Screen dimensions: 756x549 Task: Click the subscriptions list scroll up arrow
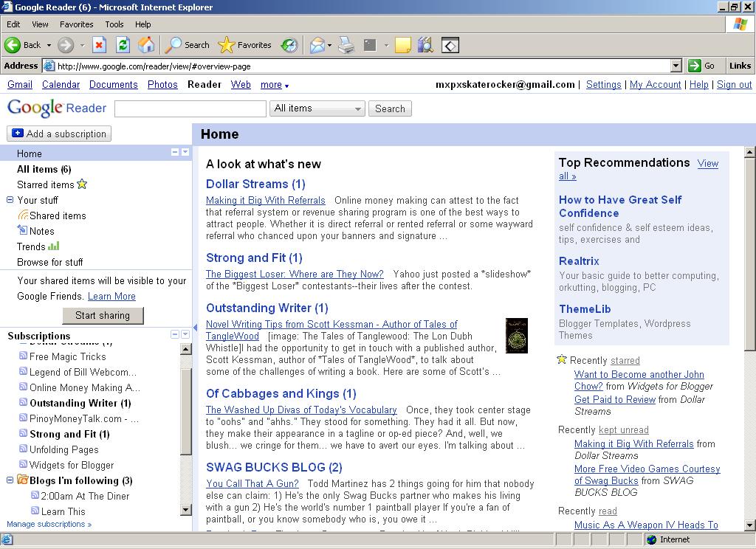point(185,349)
